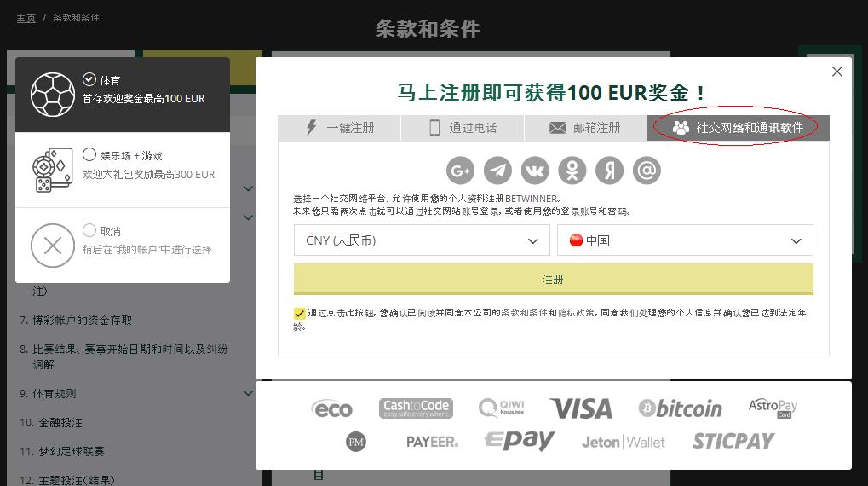Click the Jeton Wallet logo
The image size is (868, 486).
point(624,443)
